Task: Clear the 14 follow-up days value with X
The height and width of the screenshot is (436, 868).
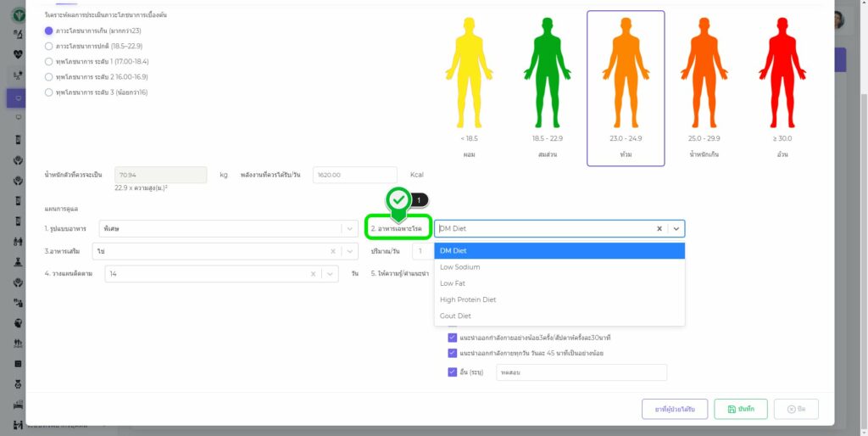Action: (313, 274)
